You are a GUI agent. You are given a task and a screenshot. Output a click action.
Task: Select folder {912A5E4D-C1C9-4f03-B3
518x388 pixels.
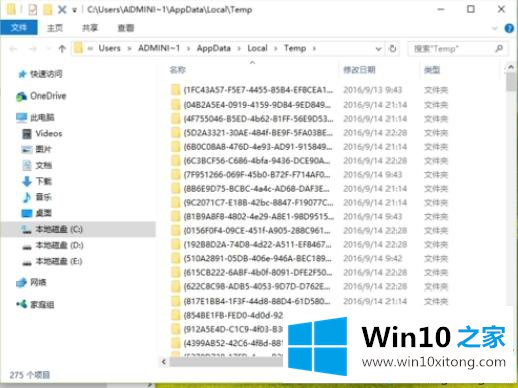(x=233, y=329)
